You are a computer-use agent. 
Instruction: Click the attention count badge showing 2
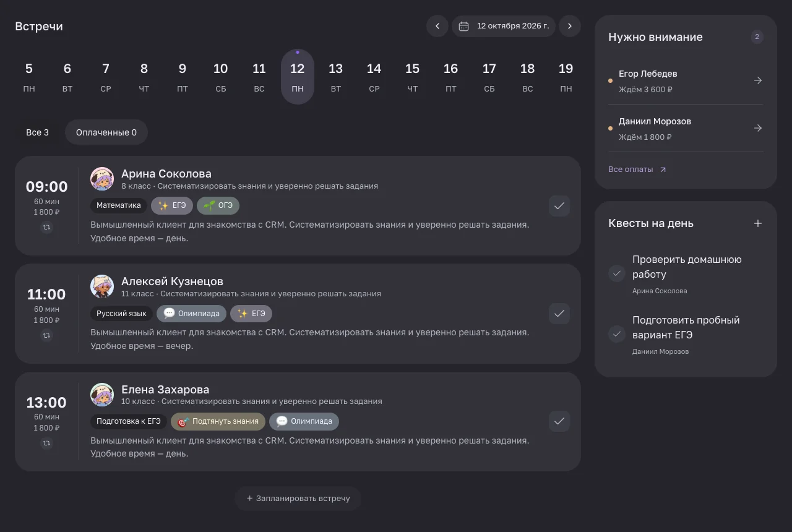tap(757, 37)
